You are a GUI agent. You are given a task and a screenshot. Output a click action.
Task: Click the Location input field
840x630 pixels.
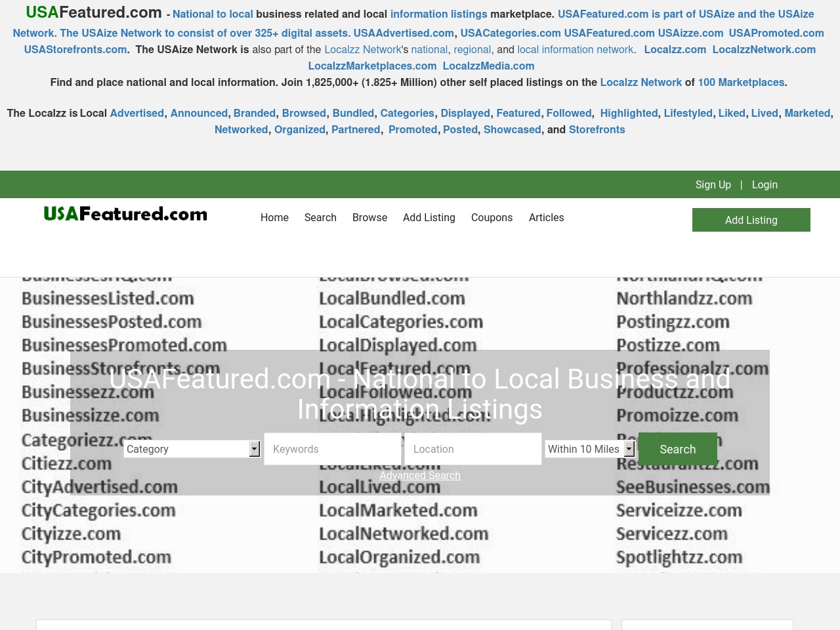pyautogui.click(x=473, y=449)
